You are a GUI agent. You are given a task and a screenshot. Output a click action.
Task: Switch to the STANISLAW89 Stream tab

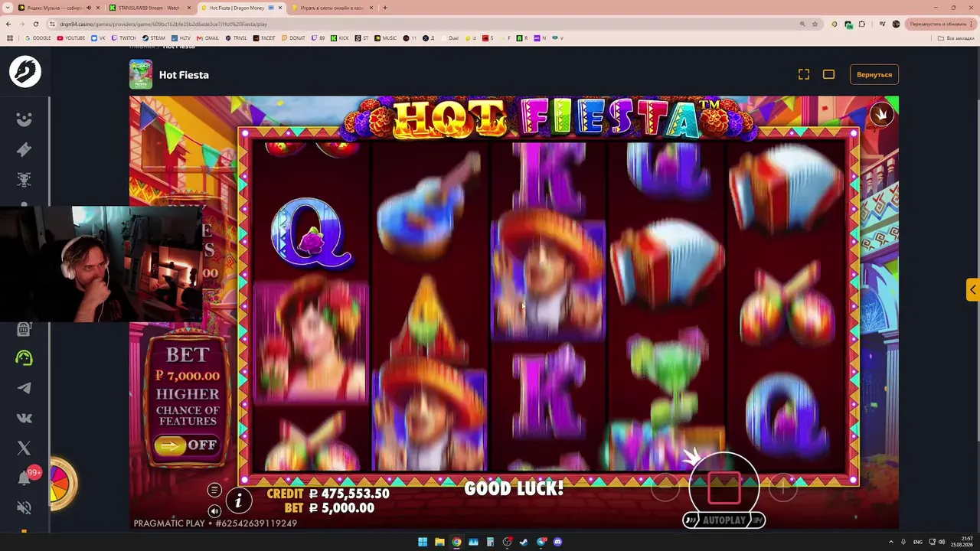coord(149,8)
